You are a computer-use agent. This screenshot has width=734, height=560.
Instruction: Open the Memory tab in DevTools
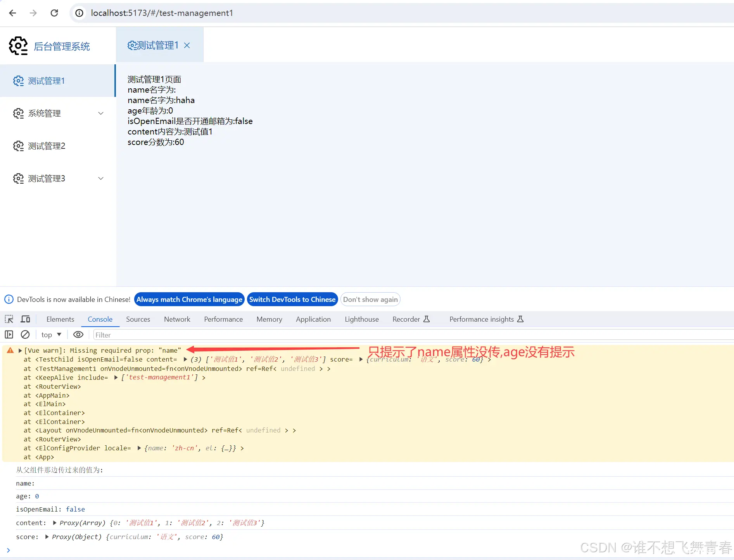[x=269, y=319]
